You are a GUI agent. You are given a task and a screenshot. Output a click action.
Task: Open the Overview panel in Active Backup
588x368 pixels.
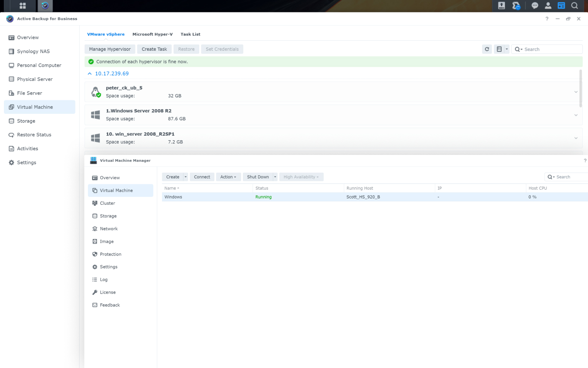coord(28,37)
